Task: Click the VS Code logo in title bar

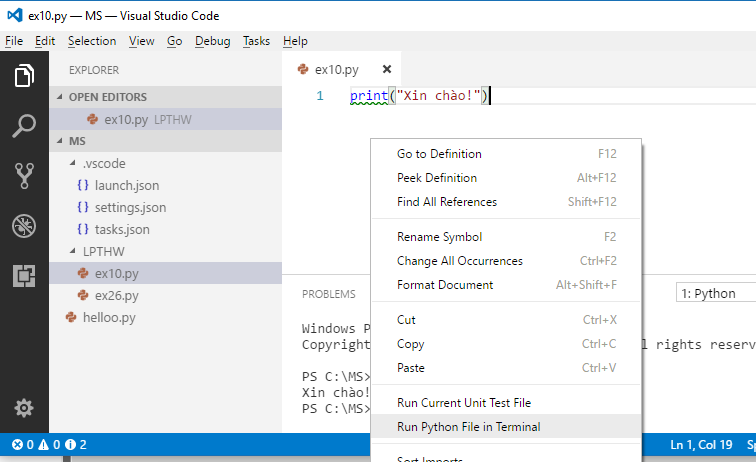Action: pos(15,15)
